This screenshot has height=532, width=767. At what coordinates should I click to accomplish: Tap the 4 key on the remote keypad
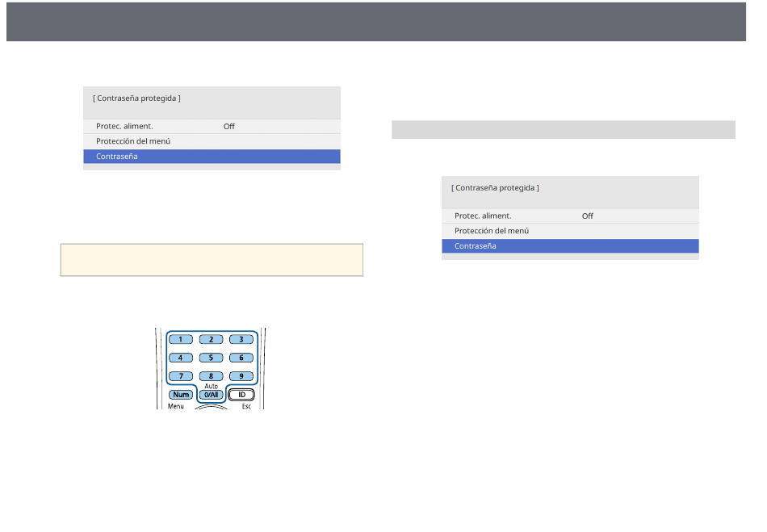(181, 358)
